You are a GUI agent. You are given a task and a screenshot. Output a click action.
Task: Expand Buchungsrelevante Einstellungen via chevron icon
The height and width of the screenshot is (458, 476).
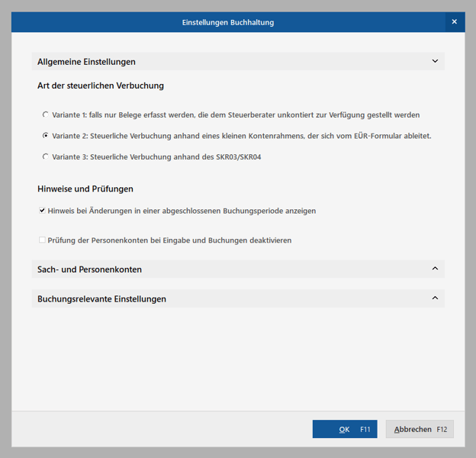[x=435, y=298]
